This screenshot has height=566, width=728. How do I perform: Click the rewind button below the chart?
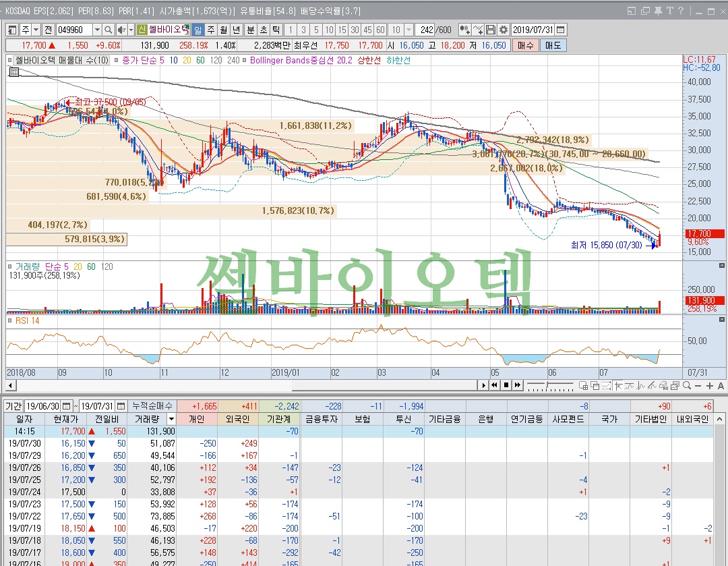pos(495,385)
